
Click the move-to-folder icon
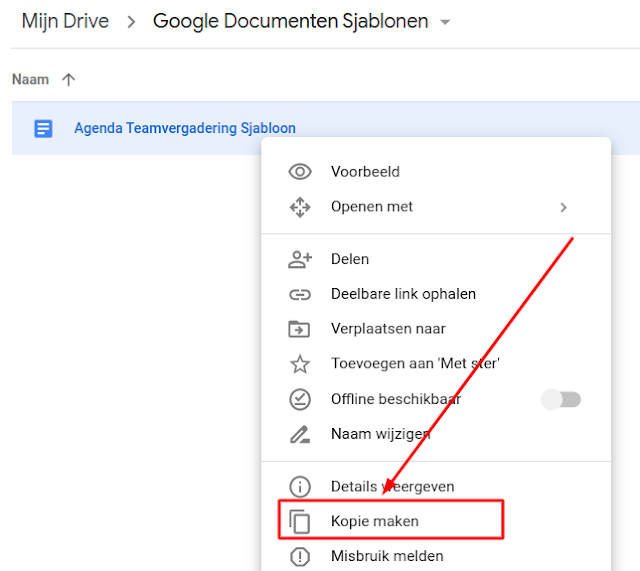[299, 329]
